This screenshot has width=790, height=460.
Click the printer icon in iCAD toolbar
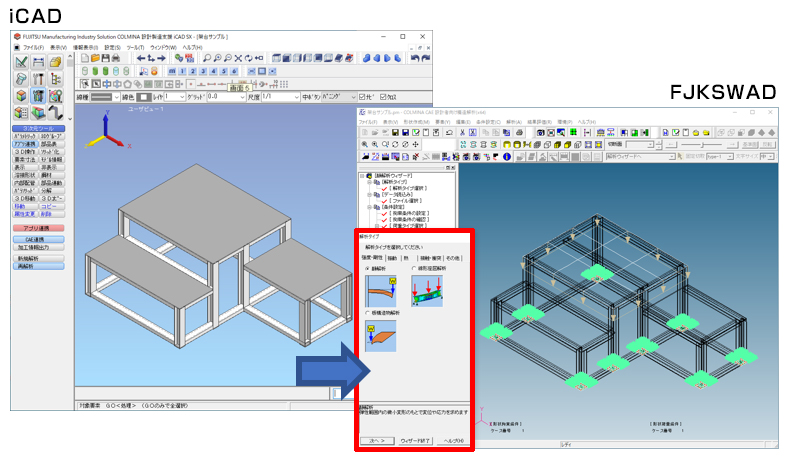coord(115,58)
